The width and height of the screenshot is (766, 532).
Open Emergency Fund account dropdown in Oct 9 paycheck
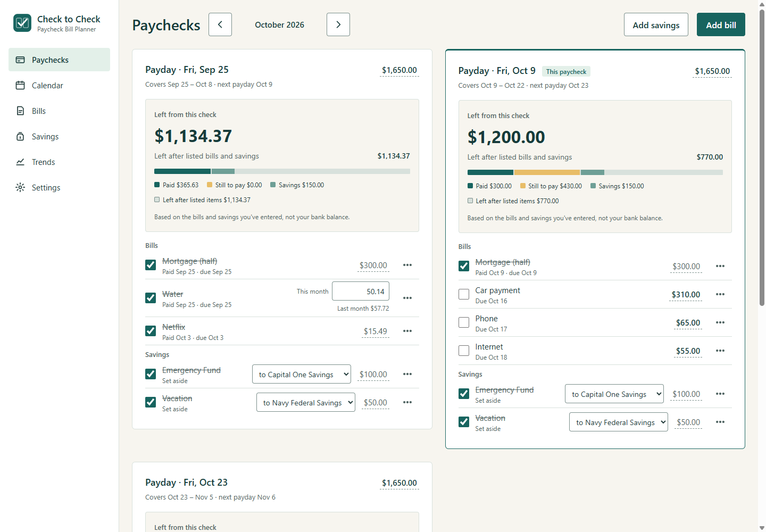click(614, 394)
